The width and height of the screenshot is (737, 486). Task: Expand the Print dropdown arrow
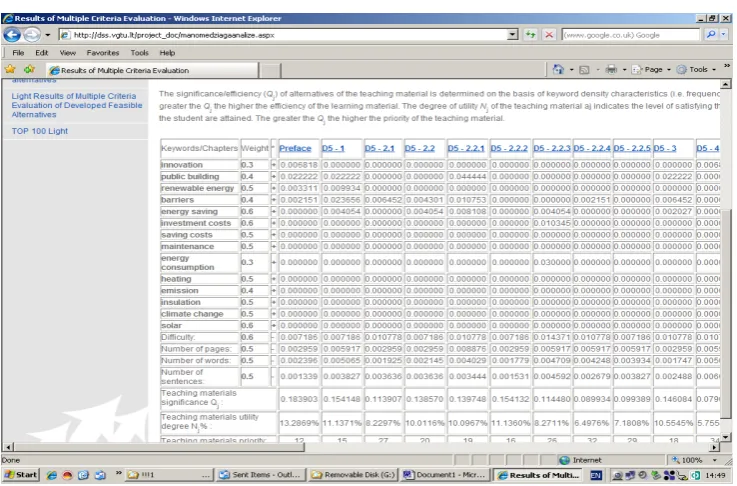click(624, 70)
